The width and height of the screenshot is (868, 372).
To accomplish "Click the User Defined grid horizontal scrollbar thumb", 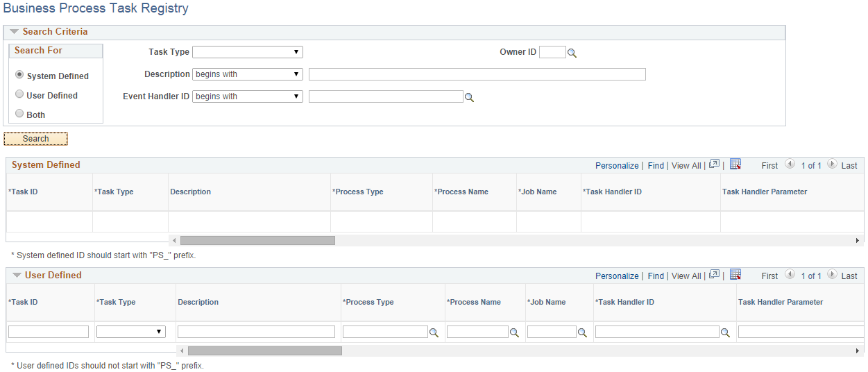I will [x=265, y=351].
